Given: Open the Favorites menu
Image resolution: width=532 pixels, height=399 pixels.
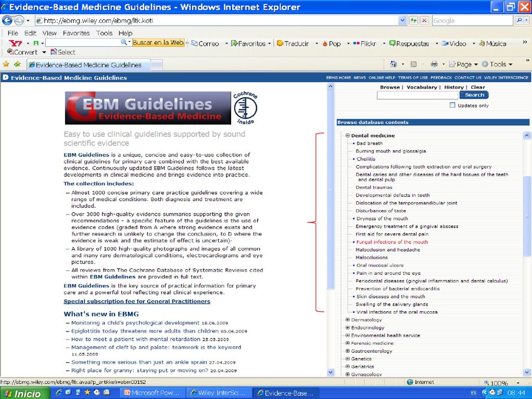Looking at the screenshot, I should click(x=76, y=33).
